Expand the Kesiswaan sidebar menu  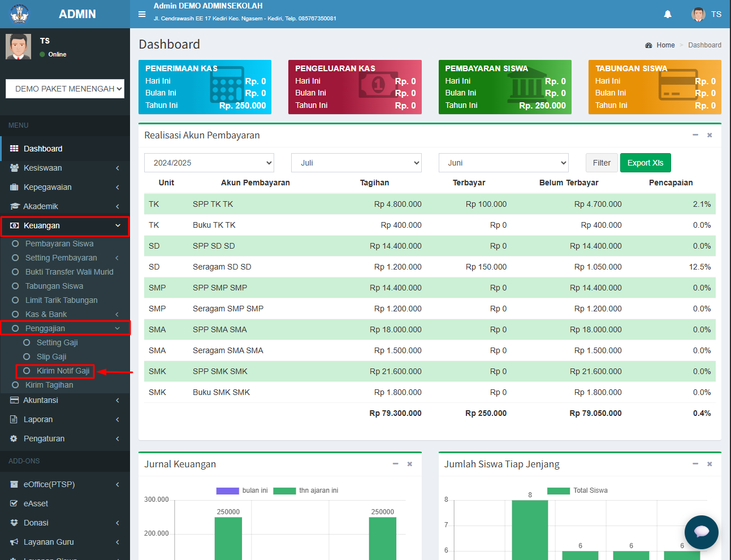point(65,168)
